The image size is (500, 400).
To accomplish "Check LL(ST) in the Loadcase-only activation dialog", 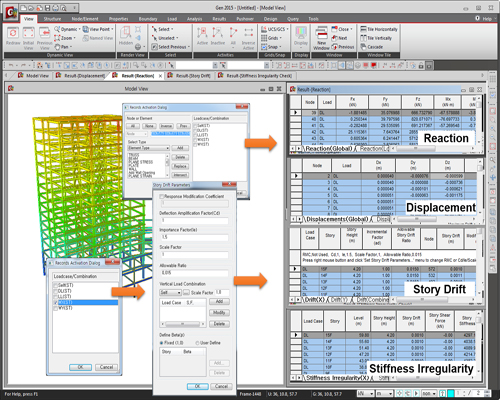I will 56,297.
